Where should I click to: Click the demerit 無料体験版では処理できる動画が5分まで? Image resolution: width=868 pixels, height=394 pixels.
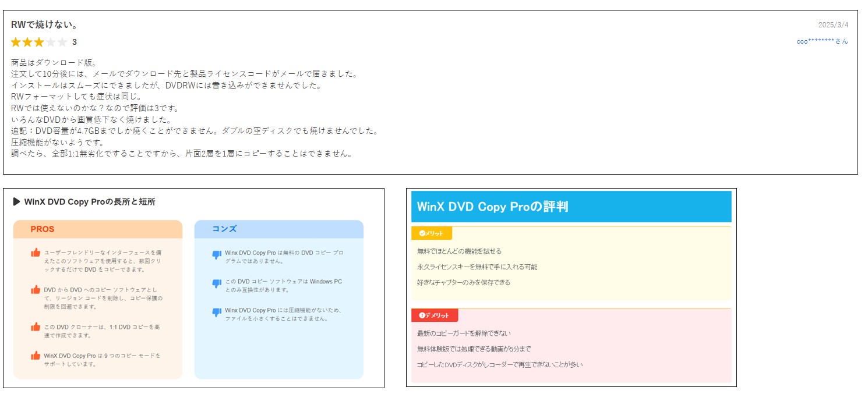tap(474, 349)
